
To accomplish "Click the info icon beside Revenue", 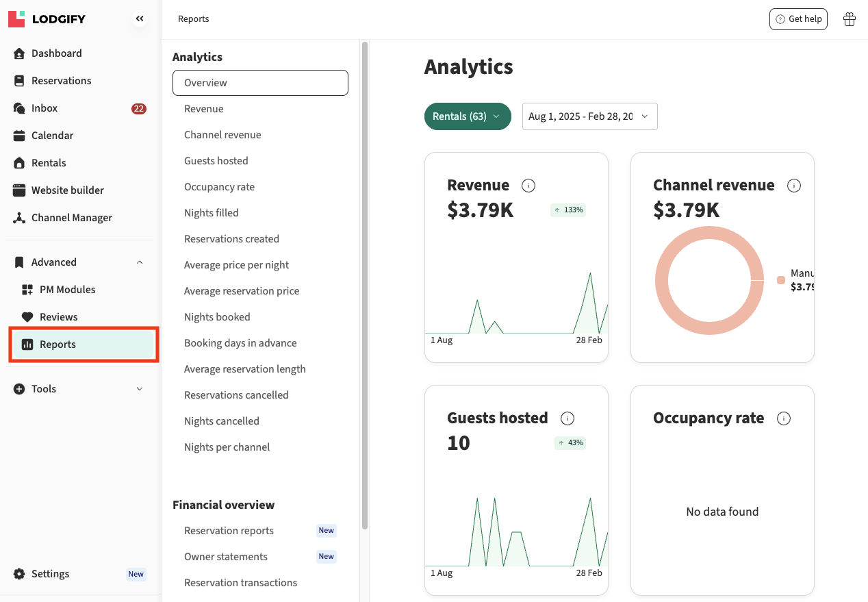I will [x=528, y=186].
